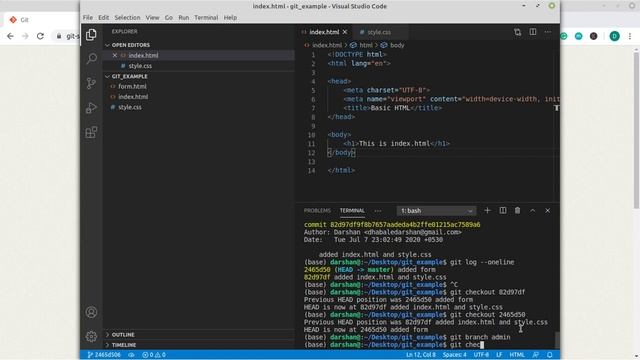The width and height of the screenshot is (640, 360).
Task: Click the browser reload button
Action: pyautogui.click(x=40, y=36)
